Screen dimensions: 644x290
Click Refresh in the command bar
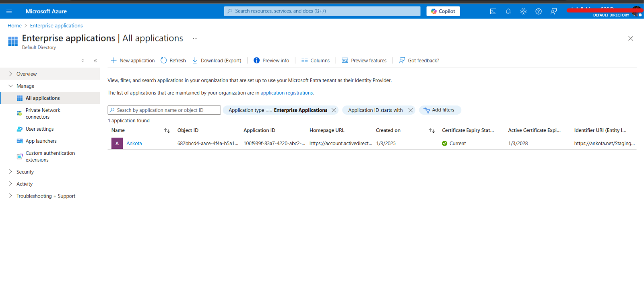click(173, 61)
